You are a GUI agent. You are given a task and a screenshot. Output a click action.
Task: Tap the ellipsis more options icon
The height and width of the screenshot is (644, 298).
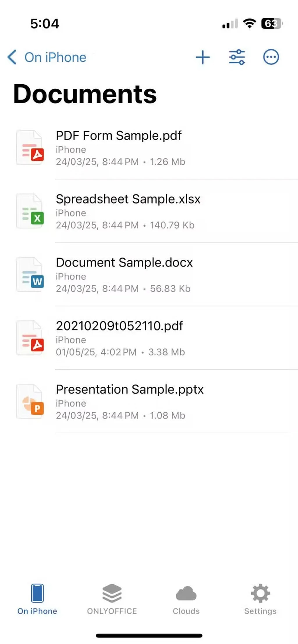click(270, 57)
